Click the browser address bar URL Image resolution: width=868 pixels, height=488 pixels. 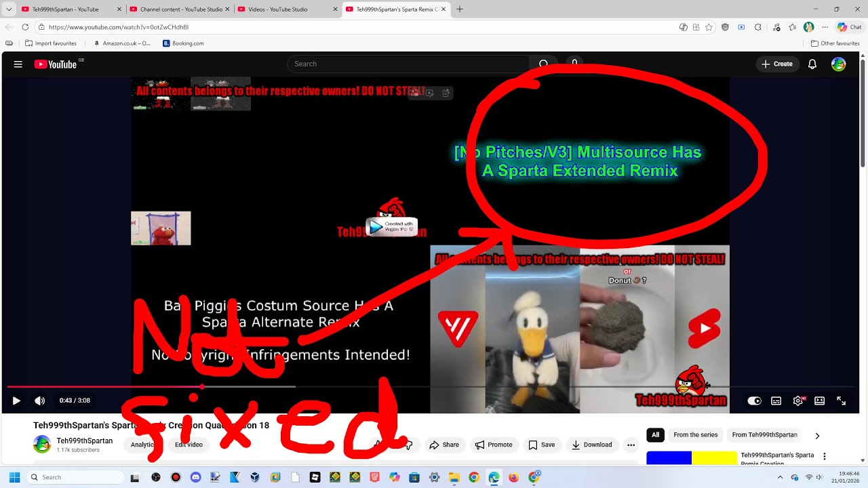click(119, 27)
